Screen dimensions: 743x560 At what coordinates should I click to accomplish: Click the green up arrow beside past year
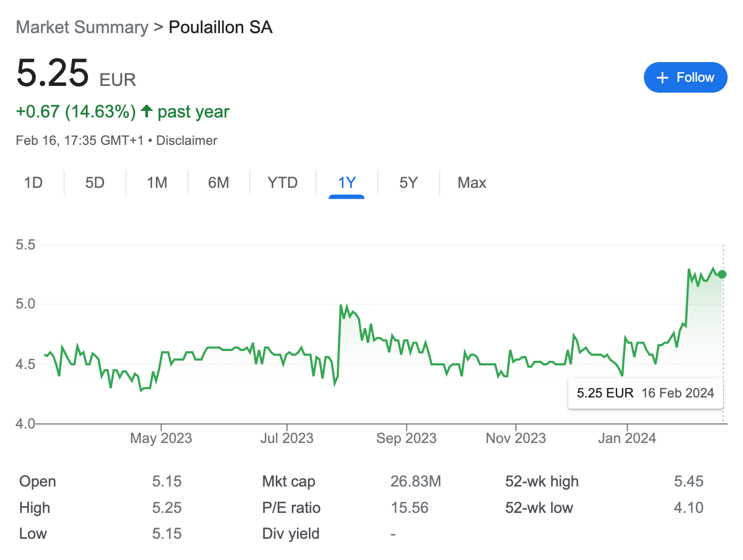pyautogui.click(x=146, y=111)
